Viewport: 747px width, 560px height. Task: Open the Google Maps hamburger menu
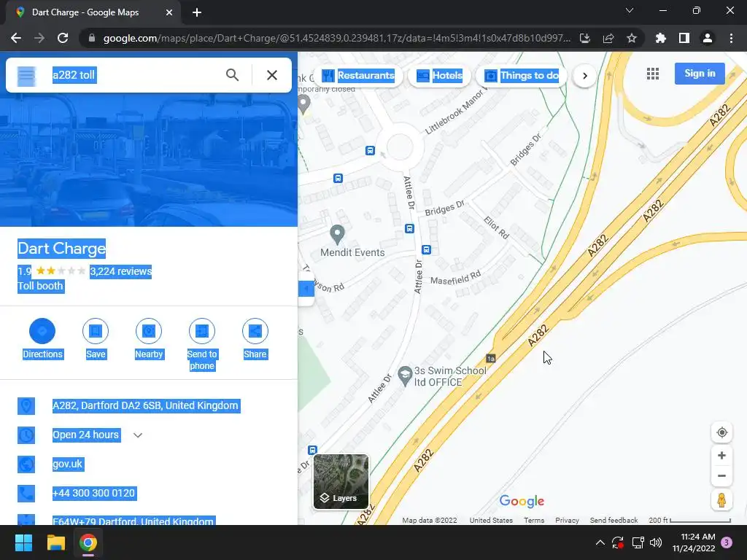click(x=26, y=75)
